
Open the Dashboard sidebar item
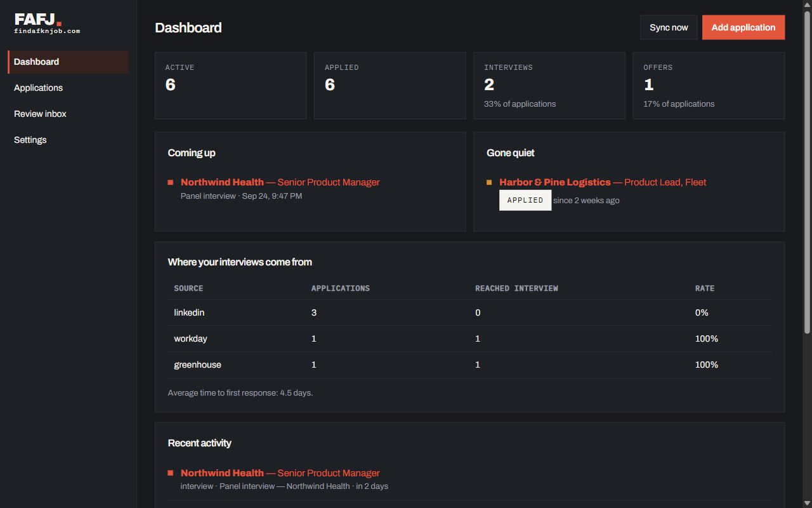click(x=69, y=62)
